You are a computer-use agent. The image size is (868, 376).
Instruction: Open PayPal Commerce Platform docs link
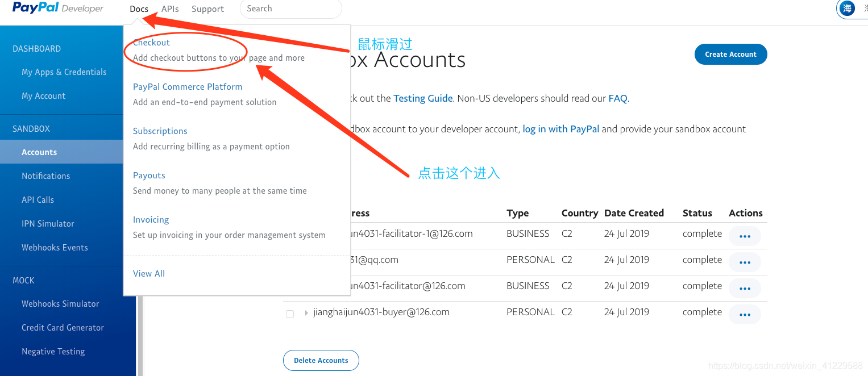[188, 87]
